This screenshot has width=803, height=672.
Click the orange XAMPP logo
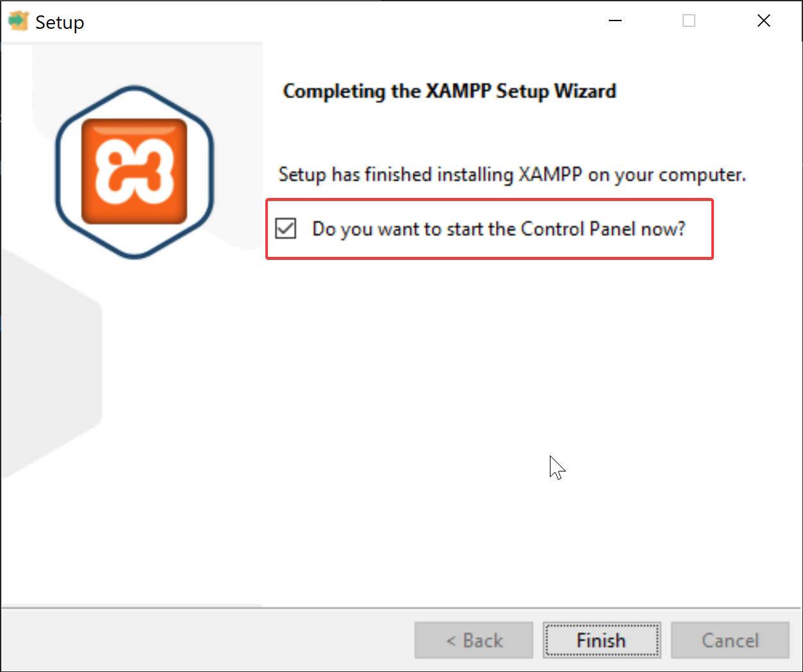point(134,171)
